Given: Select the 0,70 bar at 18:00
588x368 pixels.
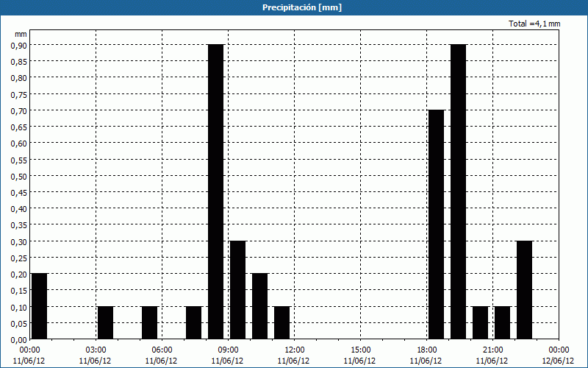Looking at the screenshot, I should [x=436, y=224].
